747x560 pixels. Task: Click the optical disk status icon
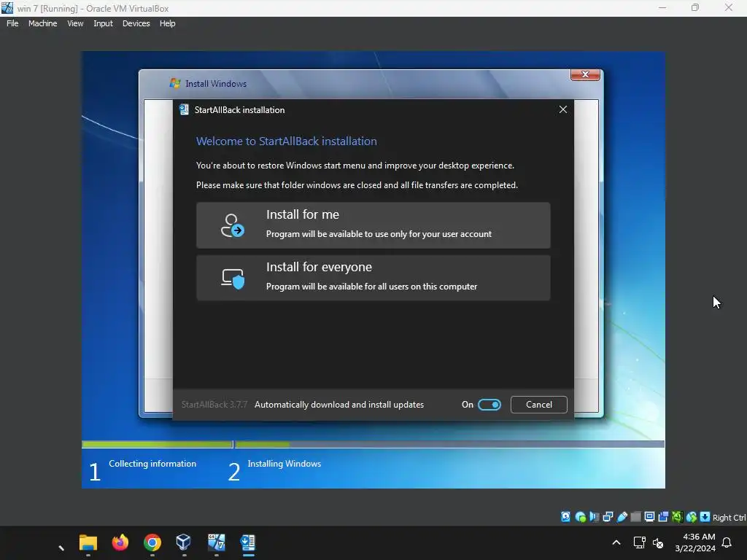580,517
